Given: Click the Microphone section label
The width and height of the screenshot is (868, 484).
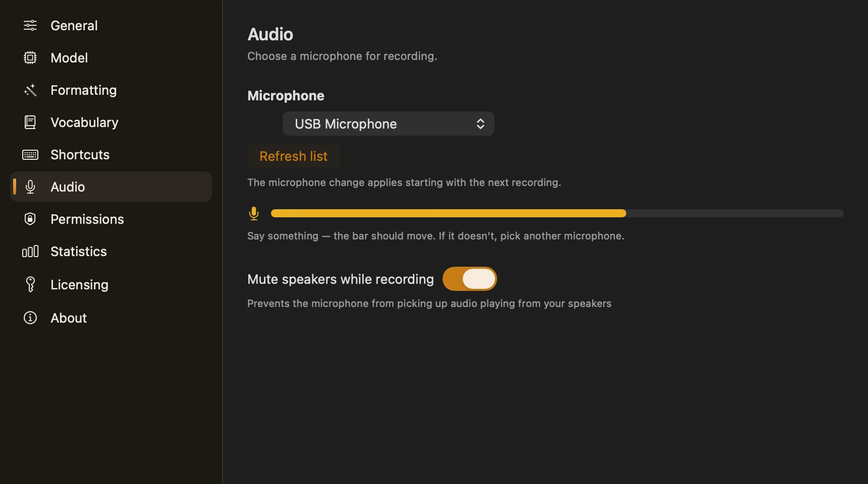Looking at the screenshot, I should coord(286,96).
